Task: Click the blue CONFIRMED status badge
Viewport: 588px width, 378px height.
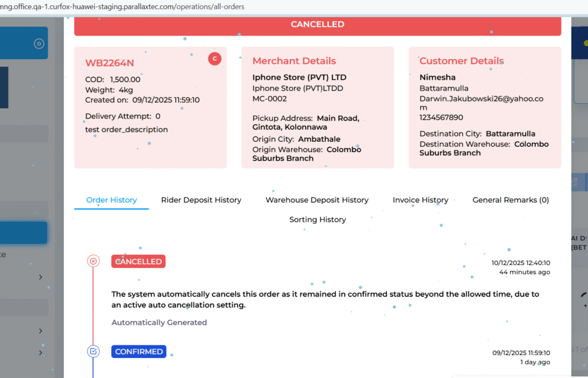Action: pyautogui.click(x=138, y=352)
